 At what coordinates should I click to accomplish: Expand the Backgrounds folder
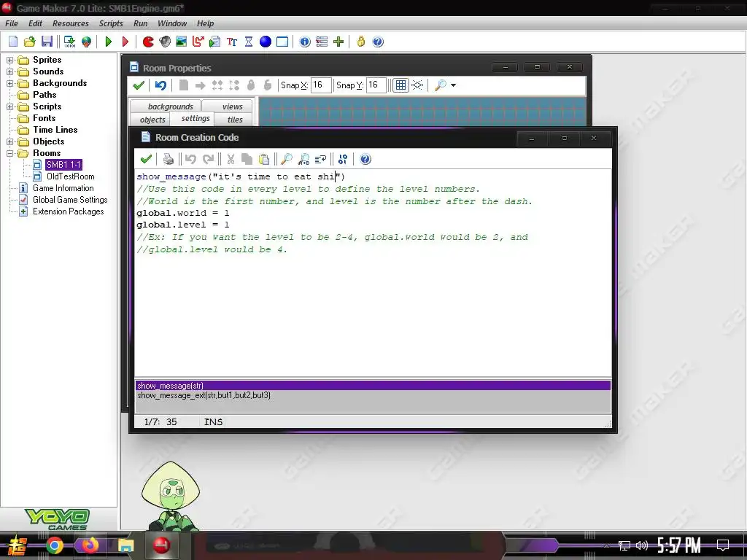tap(9, 83)
